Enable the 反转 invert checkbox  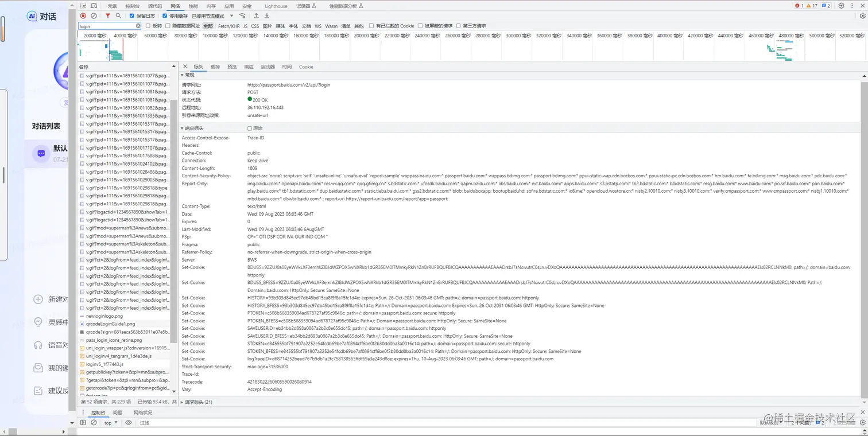pyautogui.click(x=148, y=26)
